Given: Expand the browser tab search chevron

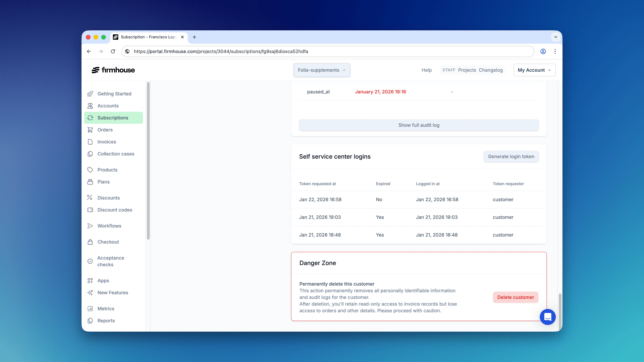Looking at the screenshot, I should click(555, 37).
